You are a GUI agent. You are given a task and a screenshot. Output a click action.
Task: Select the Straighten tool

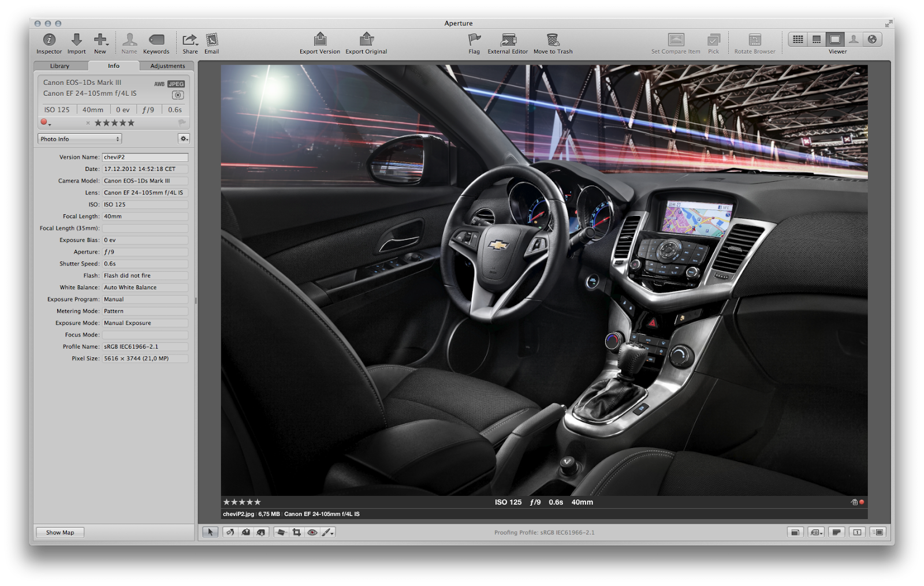(x=281, y=532)
